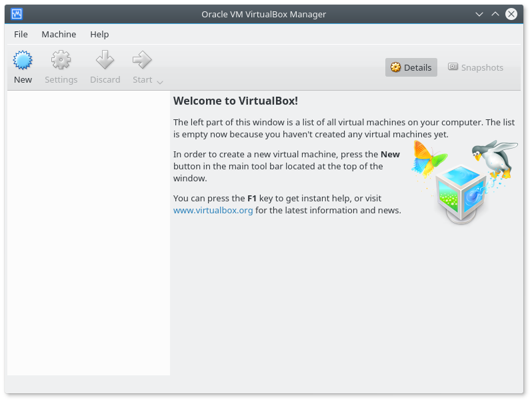Click the Discard down-arrow icon
532x402 pixels.
[105, 61]
